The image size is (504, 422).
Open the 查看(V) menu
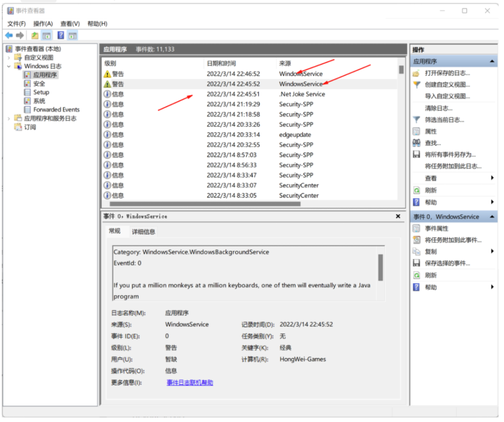[70, 24]
